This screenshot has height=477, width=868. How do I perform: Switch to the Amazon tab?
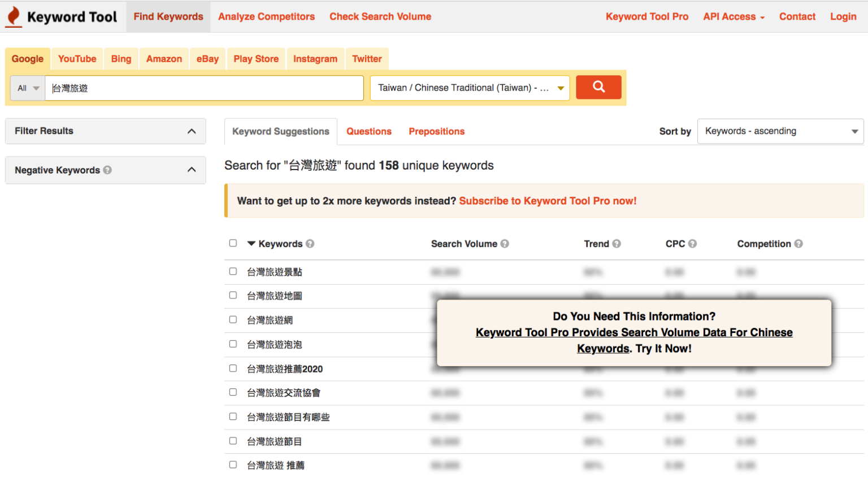click(x=164, y=59)
